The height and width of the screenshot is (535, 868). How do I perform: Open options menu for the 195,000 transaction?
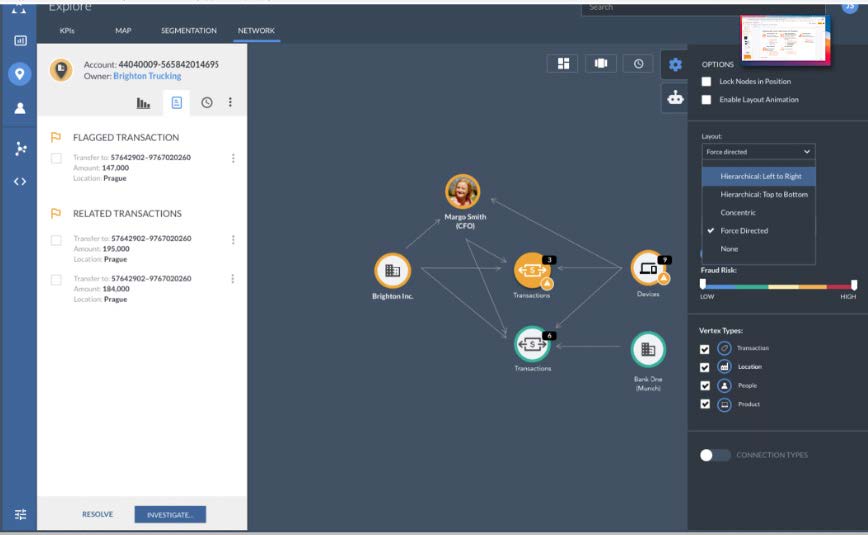233,240
